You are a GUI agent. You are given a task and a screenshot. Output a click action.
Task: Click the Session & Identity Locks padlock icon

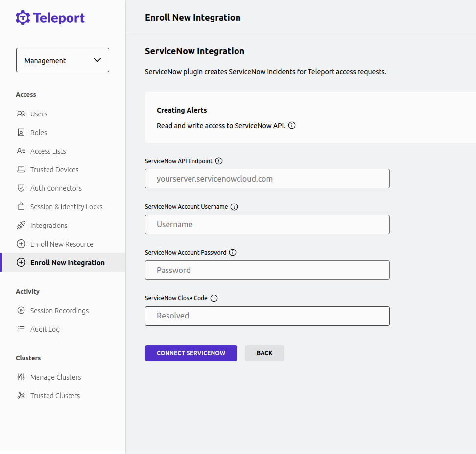coord(21,206)
